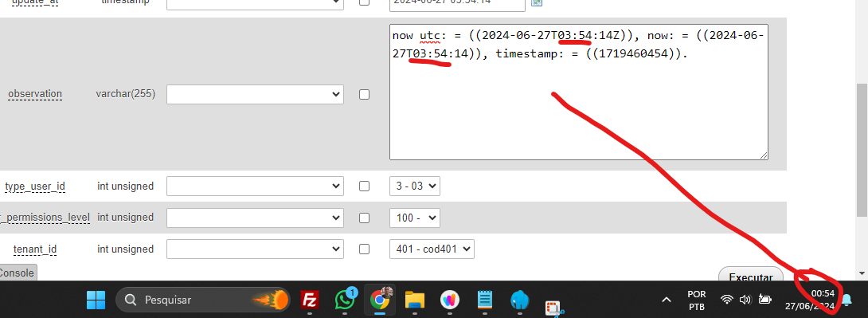Tick the Null checkbox for observation
The height and width of the screenshot is (318, 868).
click(x=364, y=94)
